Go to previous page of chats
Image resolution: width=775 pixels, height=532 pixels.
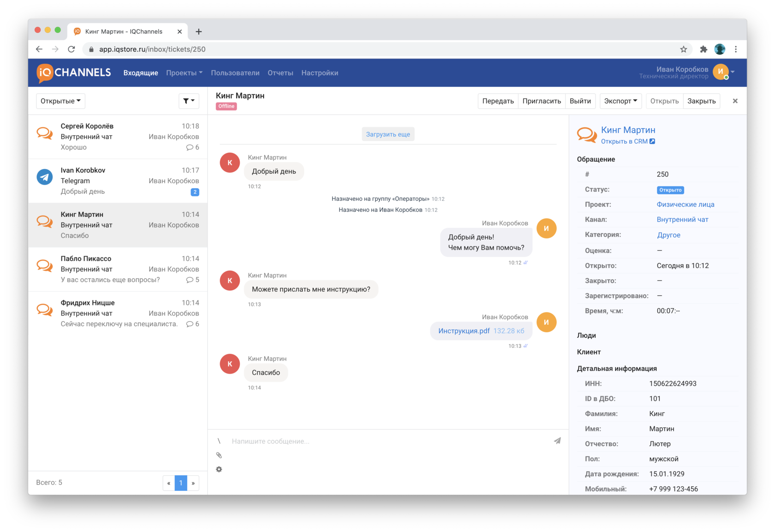coord(169,483)
